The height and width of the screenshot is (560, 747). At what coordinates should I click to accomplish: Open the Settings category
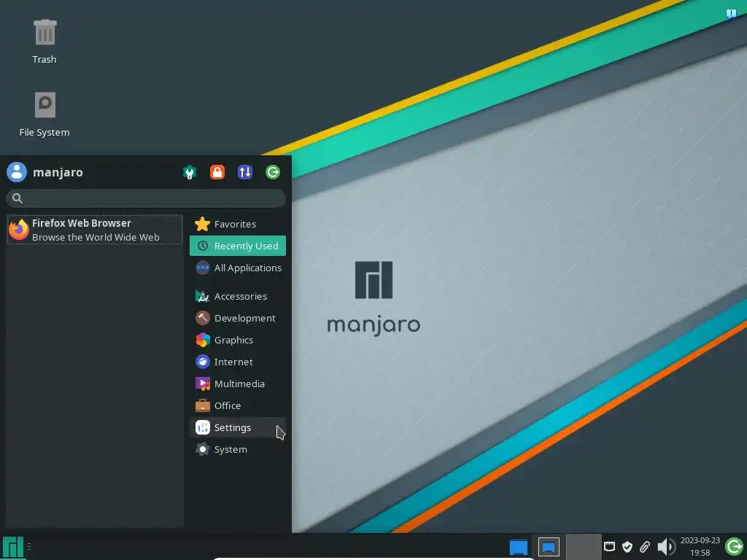238,427
